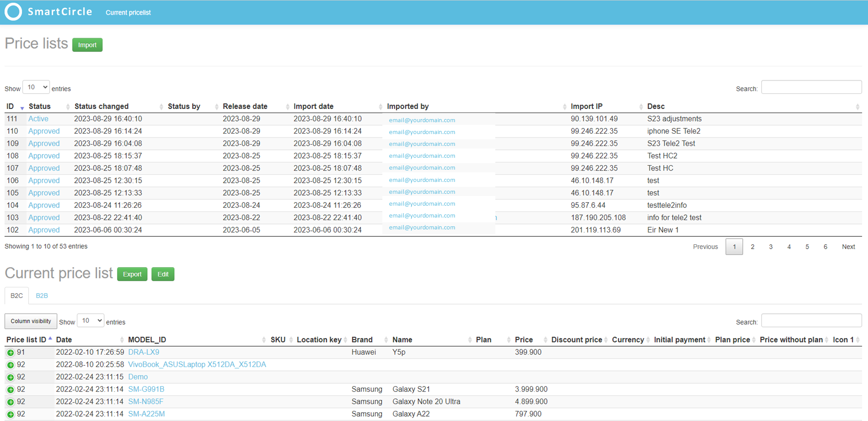868x421 pixels.
Task: Go to page 3 of price lists
Action: tap(770, 247)
